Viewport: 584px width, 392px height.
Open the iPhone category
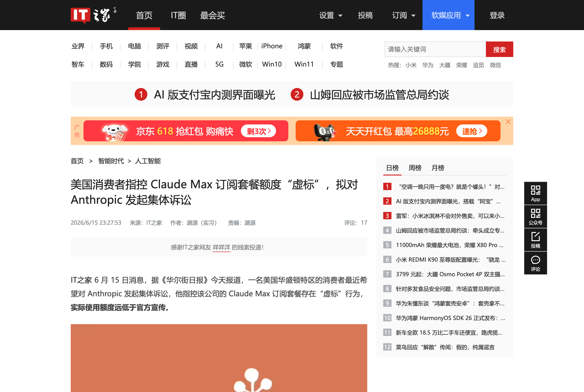[x=272, y=46]
